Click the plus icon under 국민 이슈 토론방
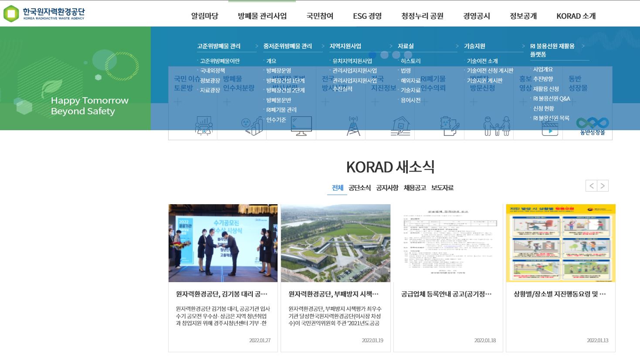640x364 pixels. click(x=178, y=102)
